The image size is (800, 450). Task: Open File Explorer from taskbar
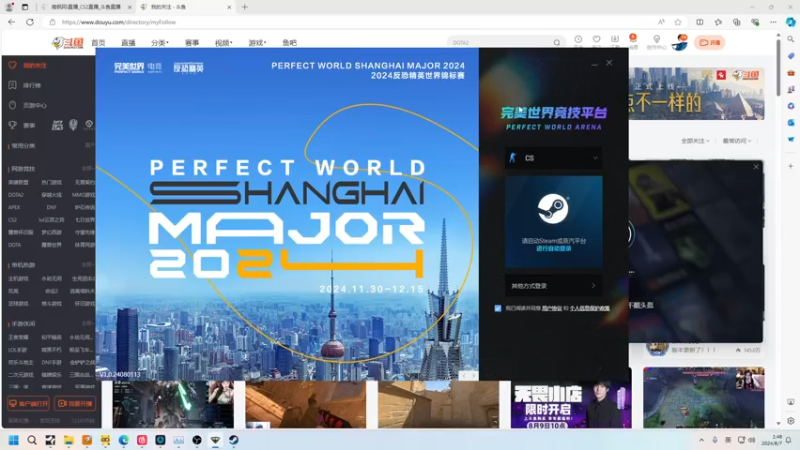point(68,440)
